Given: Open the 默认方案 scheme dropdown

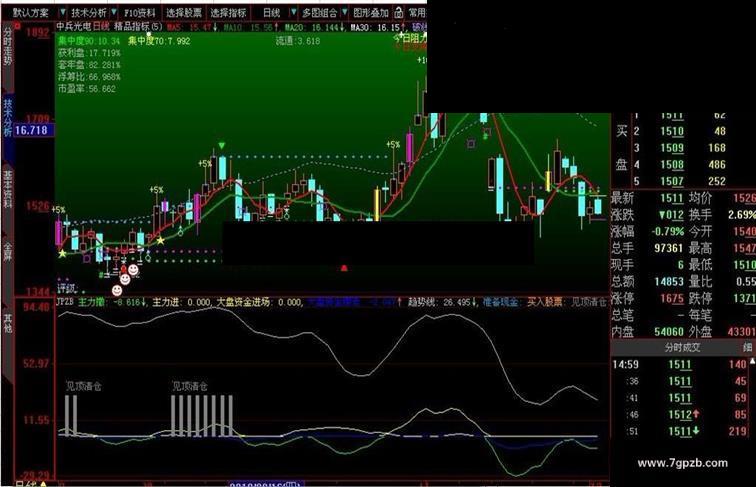Looking at the screenshot, I should (30, 13).
